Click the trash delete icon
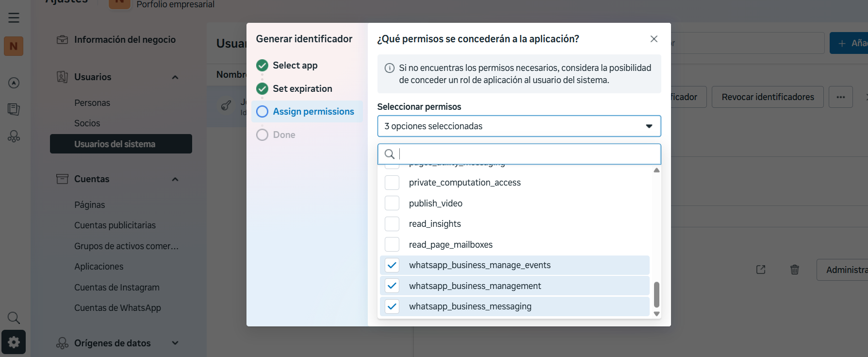The height and width of the screenshot is (357, 868). (x=794, y=270)
